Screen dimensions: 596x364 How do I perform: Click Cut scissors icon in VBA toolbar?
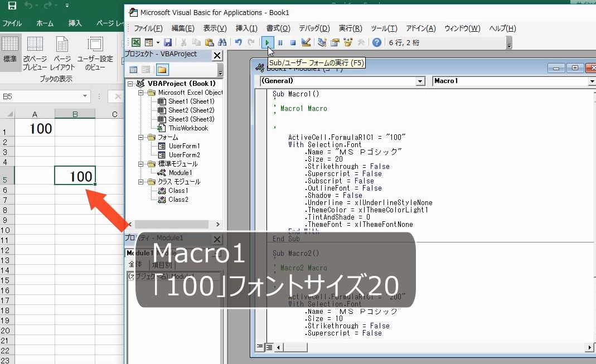point(183,42)
